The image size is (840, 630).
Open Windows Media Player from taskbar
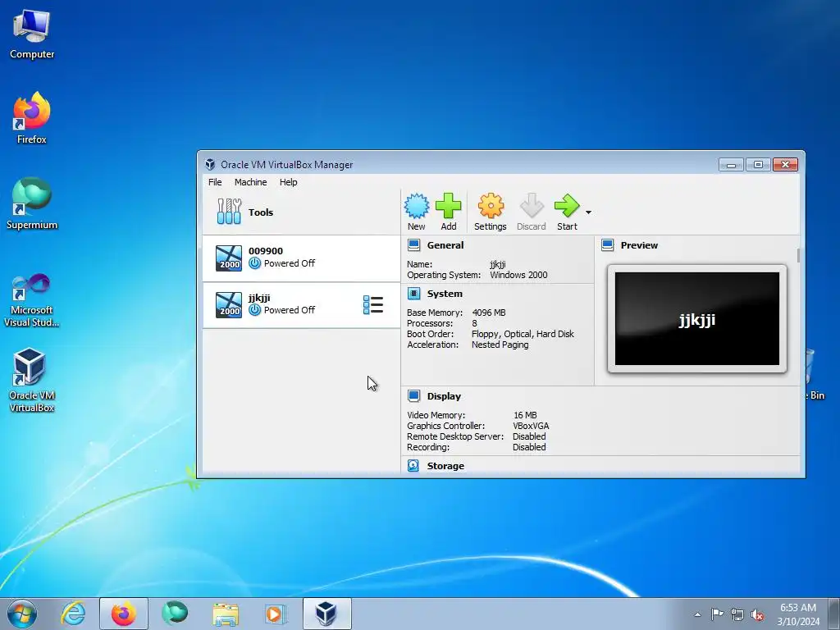tap(276, 614)
